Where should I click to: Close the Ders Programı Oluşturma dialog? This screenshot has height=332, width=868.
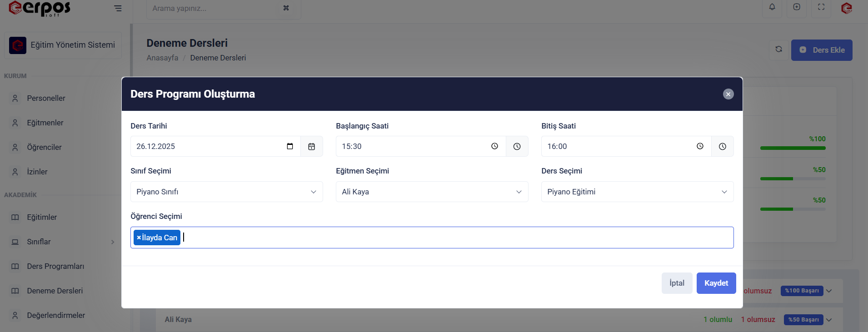point(728,94)
